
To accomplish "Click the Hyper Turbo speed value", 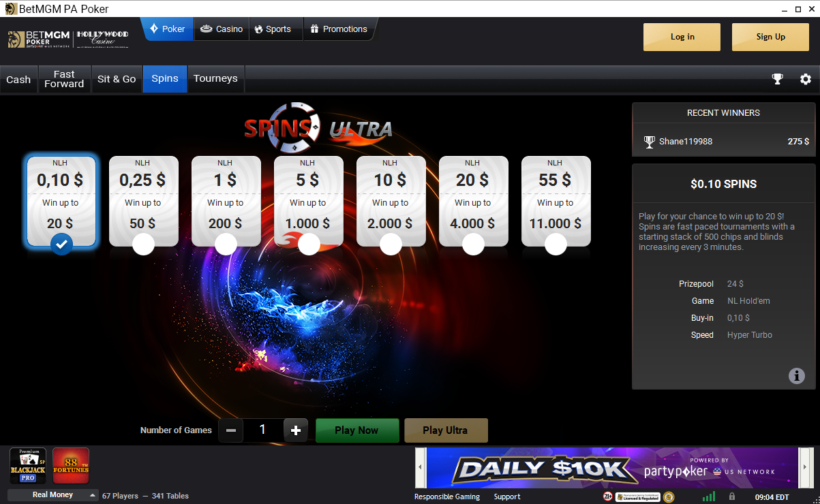I will click(x=750, y=335).
